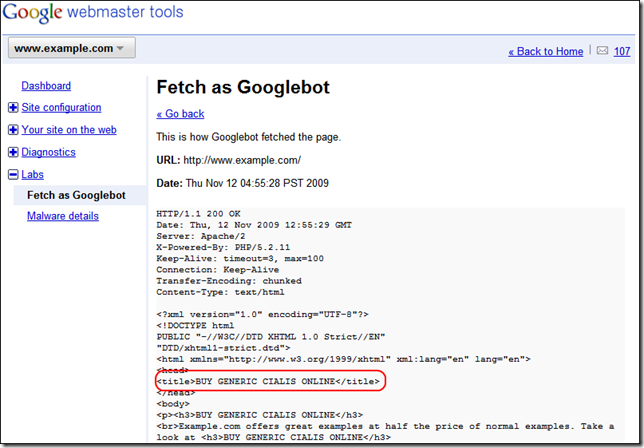
Task: Click the <!DOCTYPE html line
Action: click(196, 326)
